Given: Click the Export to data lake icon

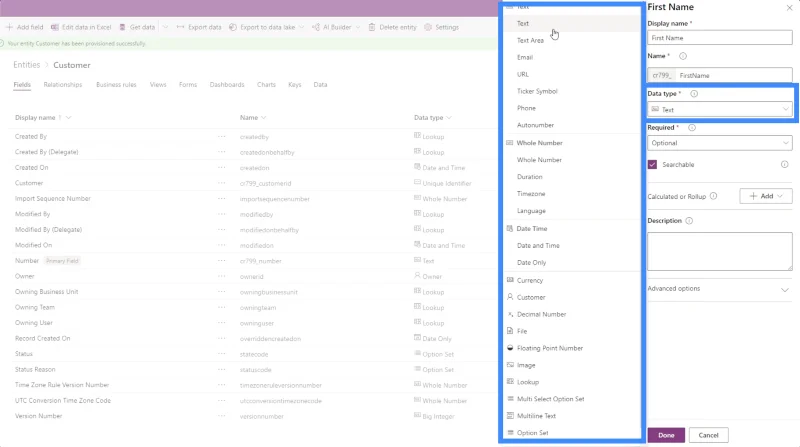Looking at the screenshot, I should (x=233, y=27).
